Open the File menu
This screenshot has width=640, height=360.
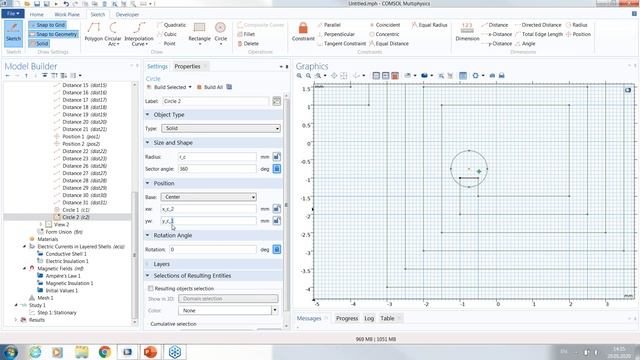(13, 14)
